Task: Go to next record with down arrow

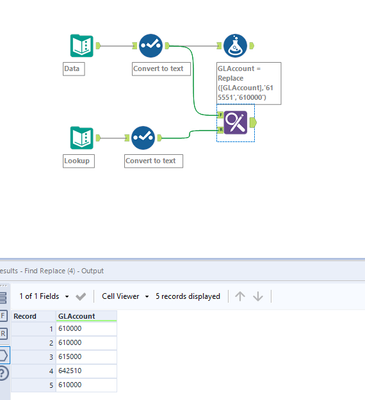Action: [258, 296]
